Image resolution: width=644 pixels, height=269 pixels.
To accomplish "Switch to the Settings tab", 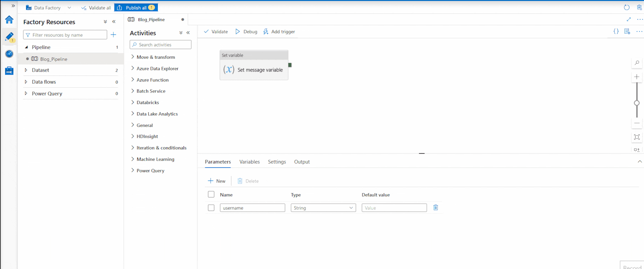I will click(x=277, y=162).
